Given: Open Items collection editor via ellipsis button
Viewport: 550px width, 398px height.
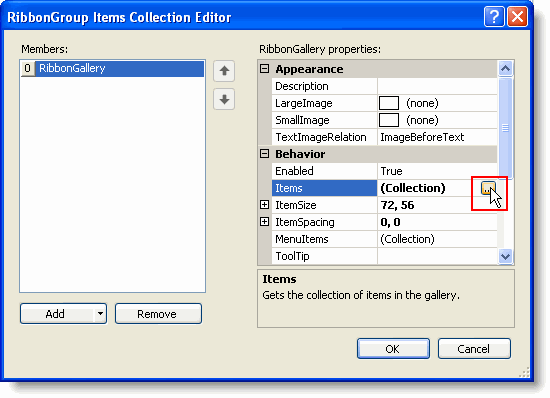Looking at the screenshot, I should click(488, 188).
